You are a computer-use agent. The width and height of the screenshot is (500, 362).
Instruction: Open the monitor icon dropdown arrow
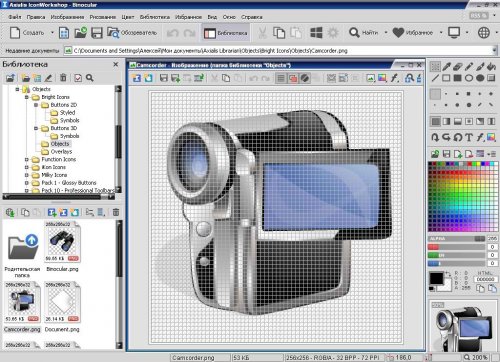(467, 33)
